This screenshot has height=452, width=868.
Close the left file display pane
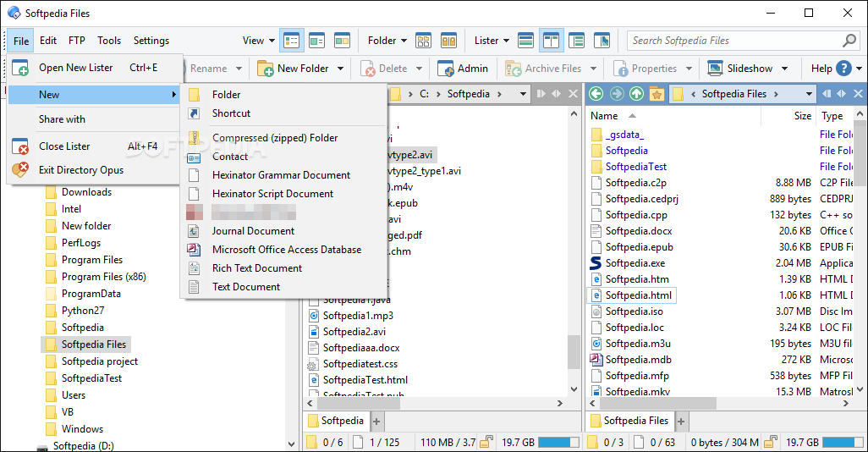click(573, 94)
